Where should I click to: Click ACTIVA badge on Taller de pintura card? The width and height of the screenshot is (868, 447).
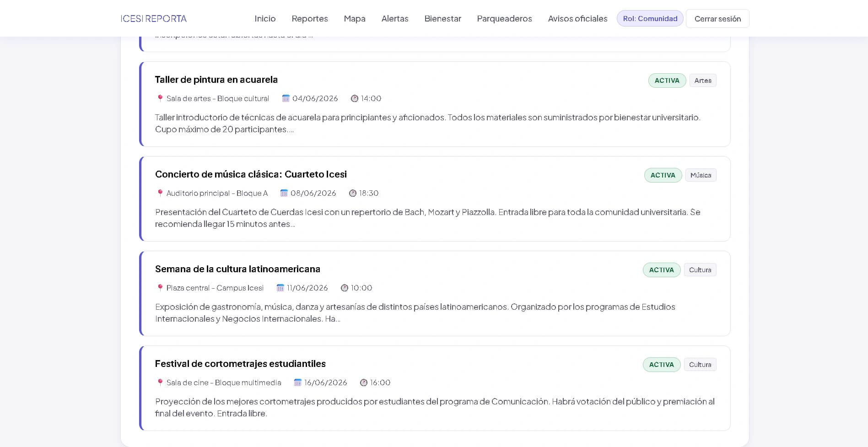[667, 81]
